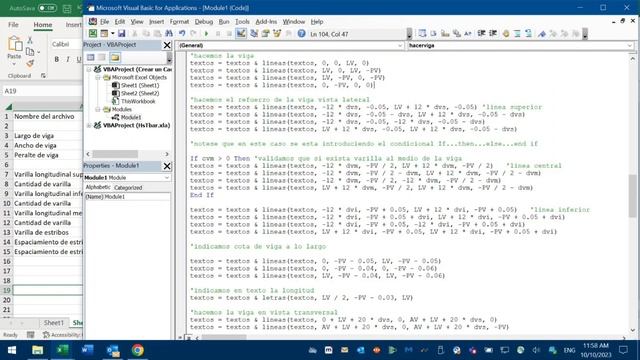The width and height of the screenshot is (640, 360).
Task: Open File Explorer from taskbar
Action: 37,350
